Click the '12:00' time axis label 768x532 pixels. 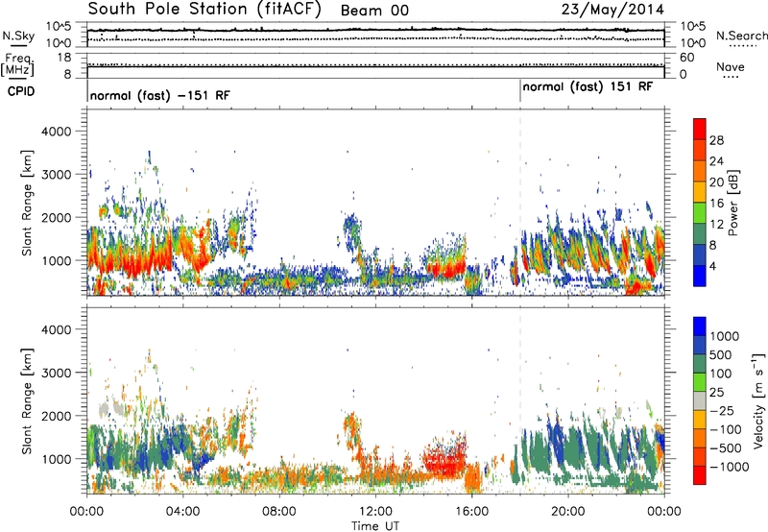point(375,512)
